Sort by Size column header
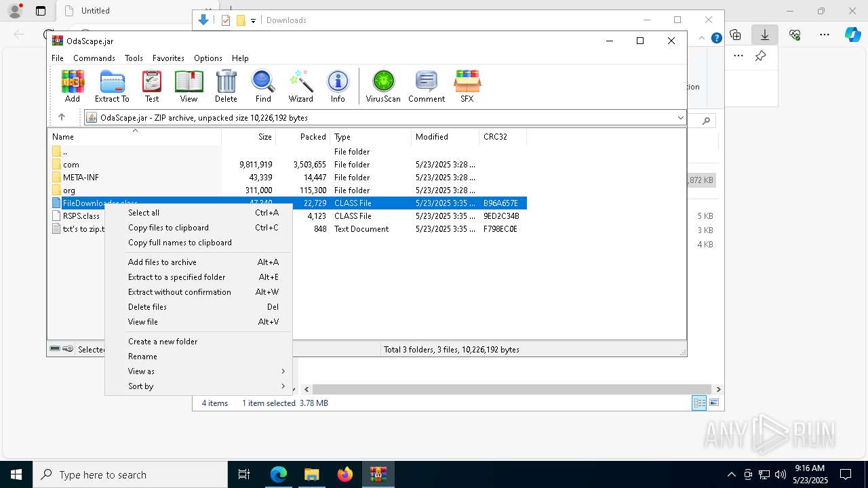The image size is (868, 488). click(249, 136)
